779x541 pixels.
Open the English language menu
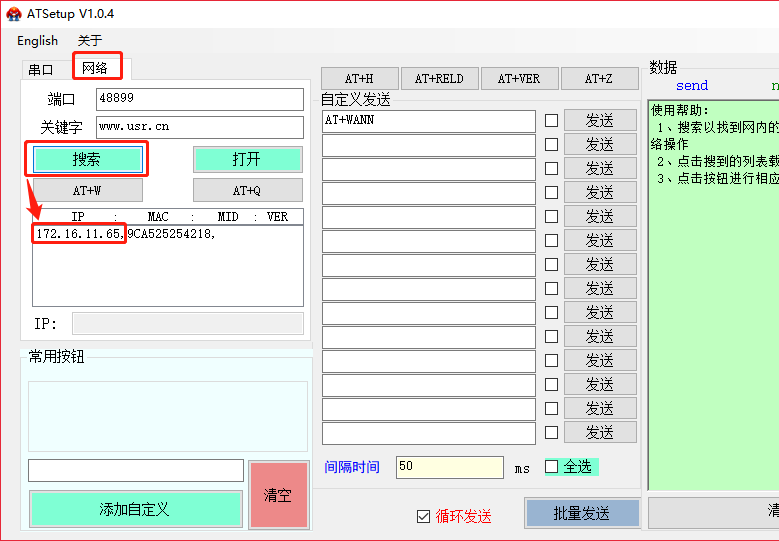[38, 41]
